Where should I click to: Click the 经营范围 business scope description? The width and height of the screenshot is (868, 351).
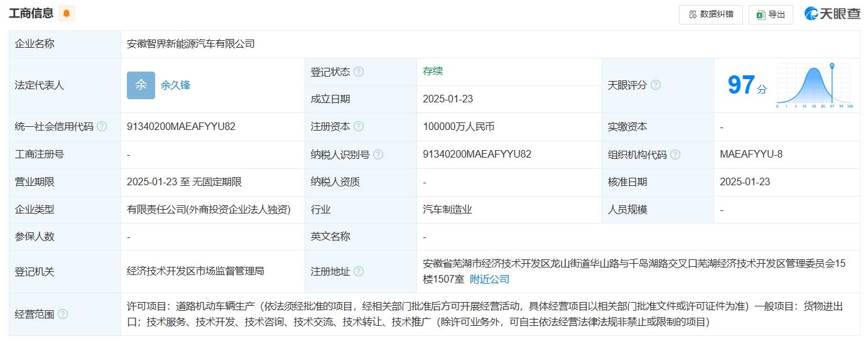coord(484,314)
